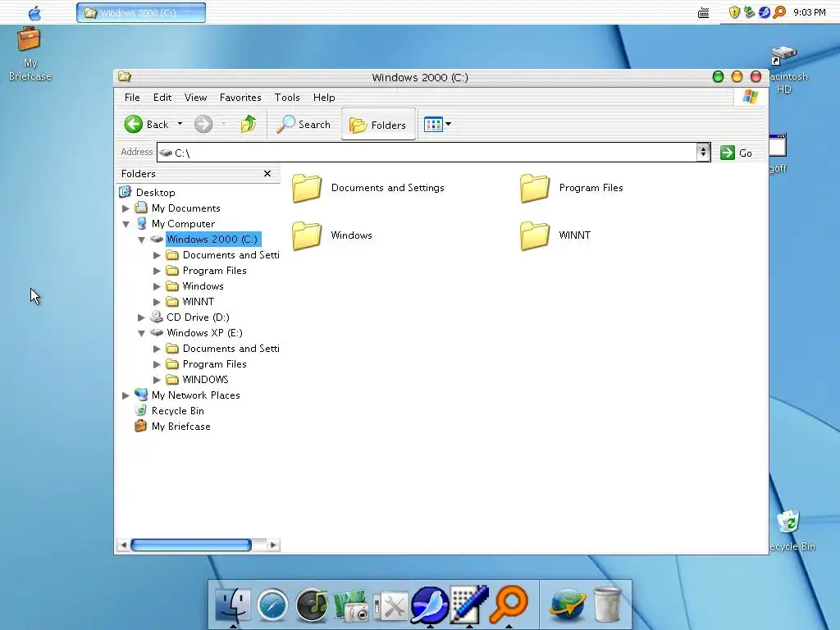Click the green Back arrow button
The width and height of the screenshot is (840, 630).
(134, 125)
